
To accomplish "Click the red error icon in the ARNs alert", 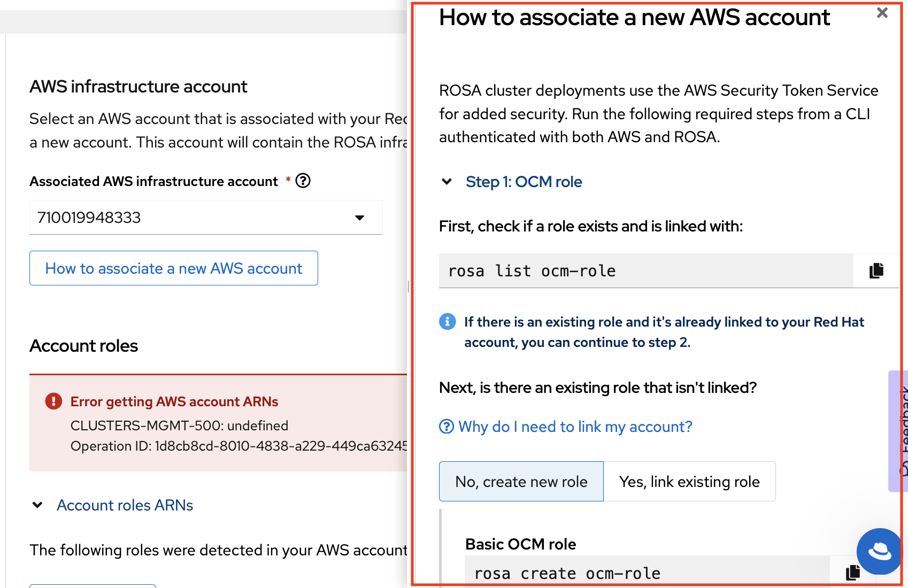I will [53, 401].
